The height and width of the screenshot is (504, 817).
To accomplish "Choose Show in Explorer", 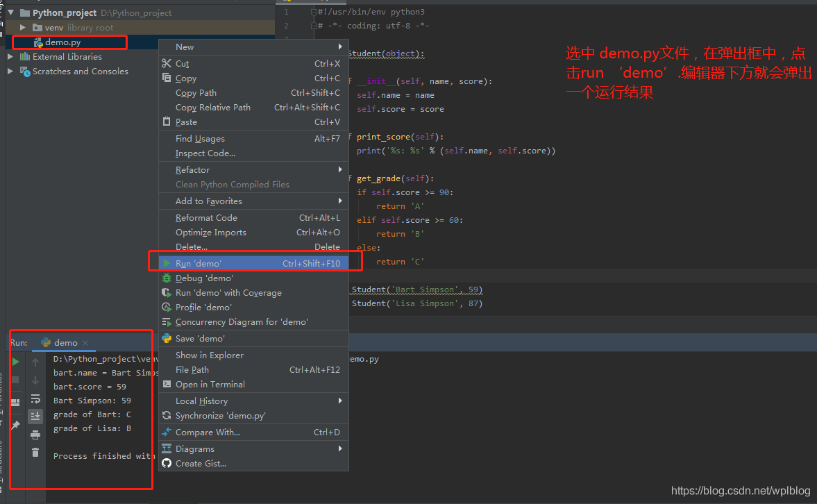I will click(254, 355).
